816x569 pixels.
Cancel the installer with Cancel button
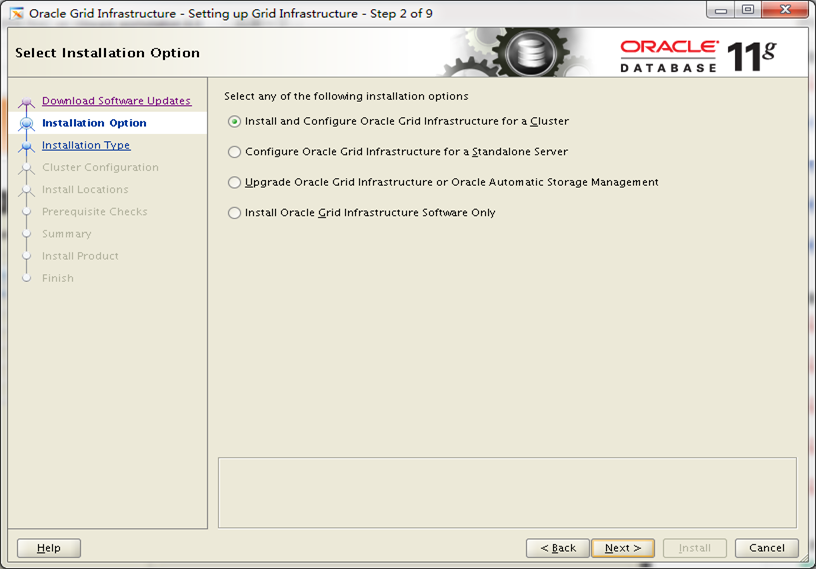[767, 548]
